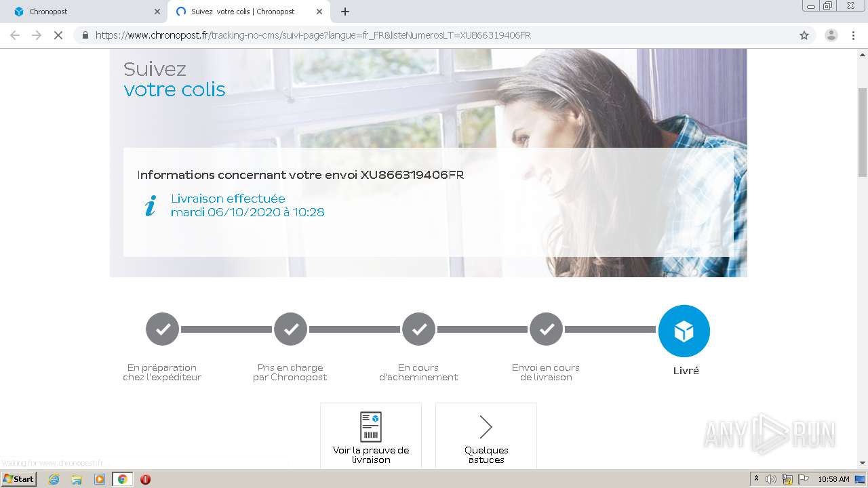Click the Pris en charge par Chronopost label
Screen dimensions: 868x488
point(290,372)
